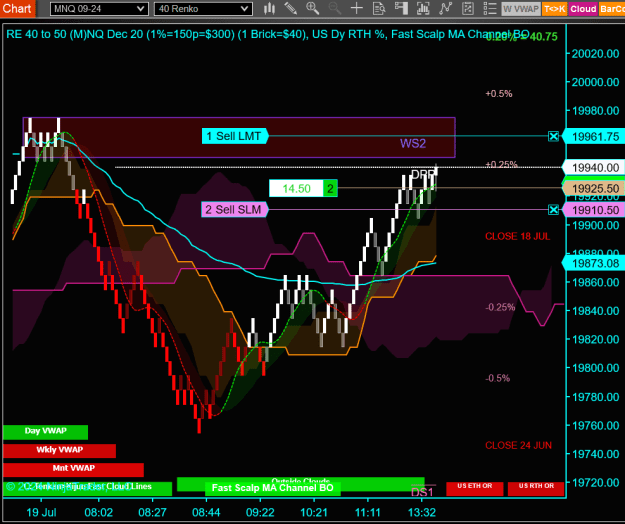Viewport: 625px width, 524px height.
Task: Click the 19910.50 stop price marker
Action: coord(594,210)
